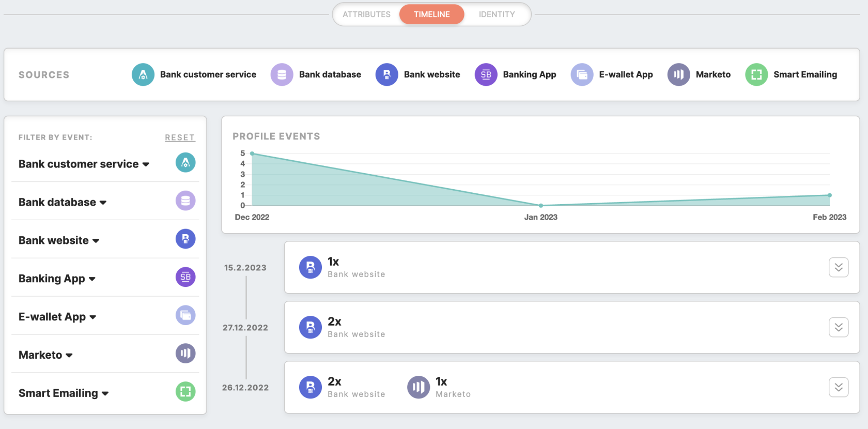Click Marketo icon in filter panel
Screen dimensions: 868x429
point(185,354)
